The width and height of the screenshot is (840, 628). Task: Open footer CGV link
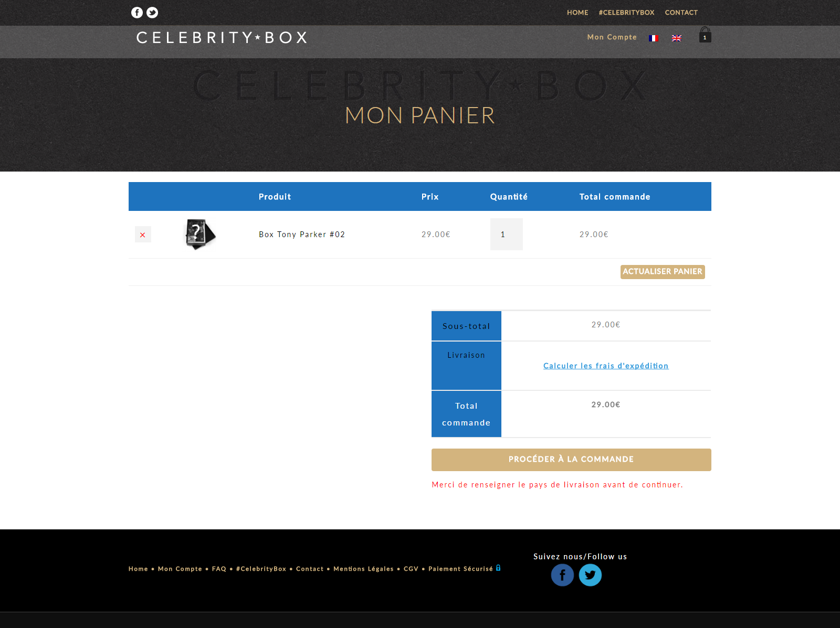pos(411,569)
